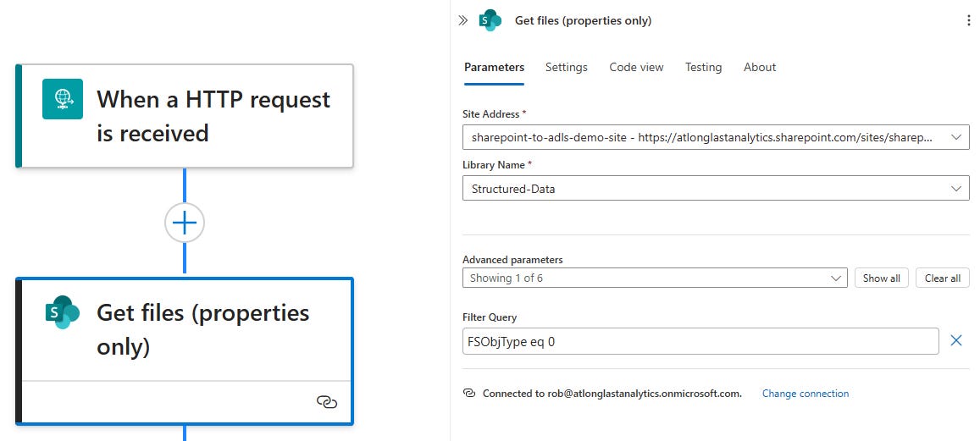Open the three-dot more options menu
The image size is (980, 441).
pyautogui.click(x=969, y=20)
